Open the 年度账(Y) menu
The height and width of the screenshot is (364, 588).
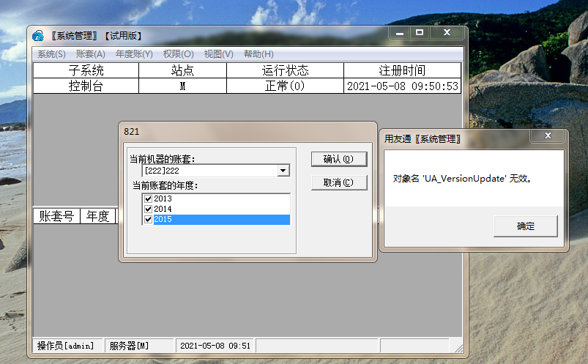[134, 54]
